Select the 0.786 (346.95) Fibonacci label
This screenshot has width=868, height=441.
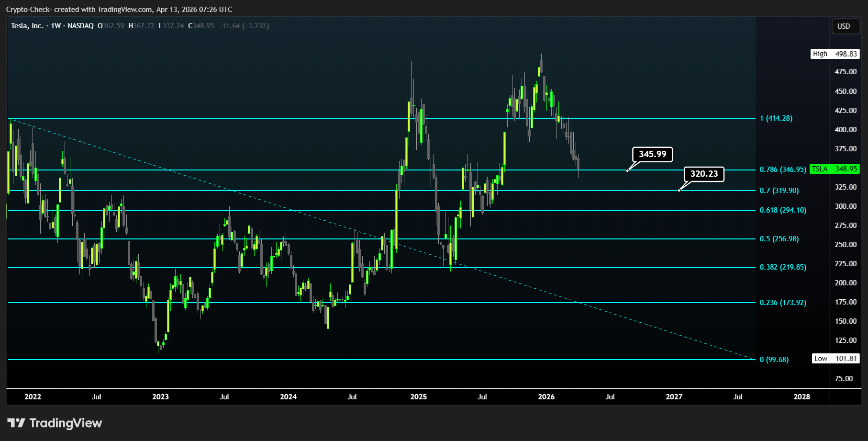click(783, 170)
